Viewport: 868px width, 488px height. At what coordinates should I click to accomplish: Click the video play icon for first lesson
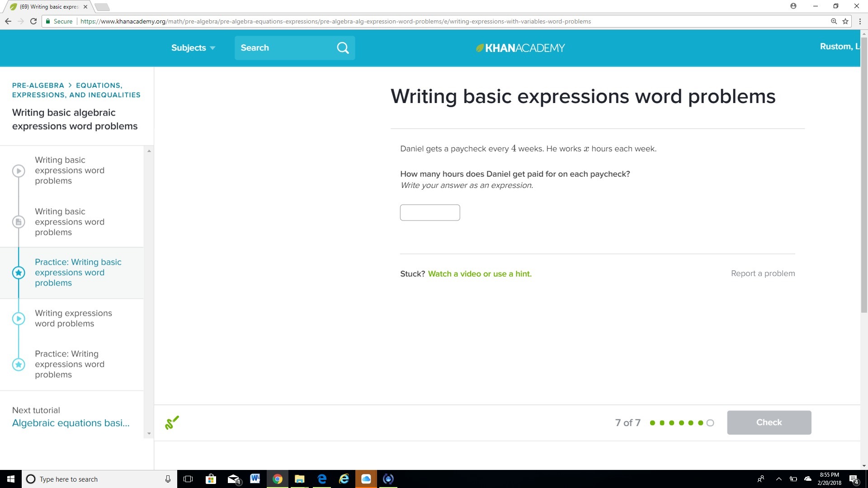pos(19,171)
